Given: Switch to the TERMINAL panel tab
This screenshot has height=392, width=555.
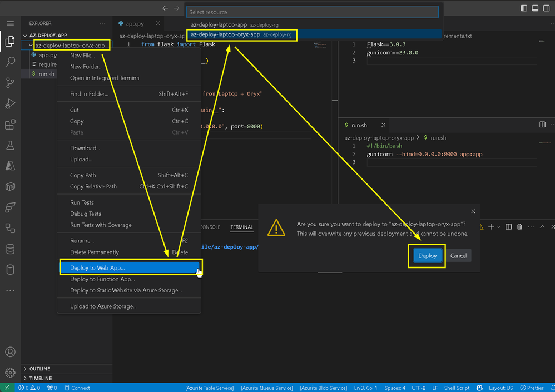Looking at the screenshot, I should coord(241,227).
